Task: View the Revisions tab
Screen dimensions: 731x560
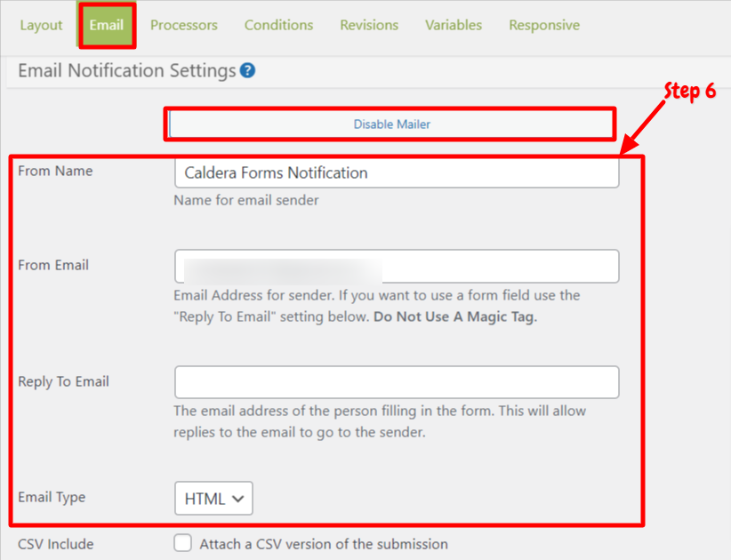Action: click(369, 25)
